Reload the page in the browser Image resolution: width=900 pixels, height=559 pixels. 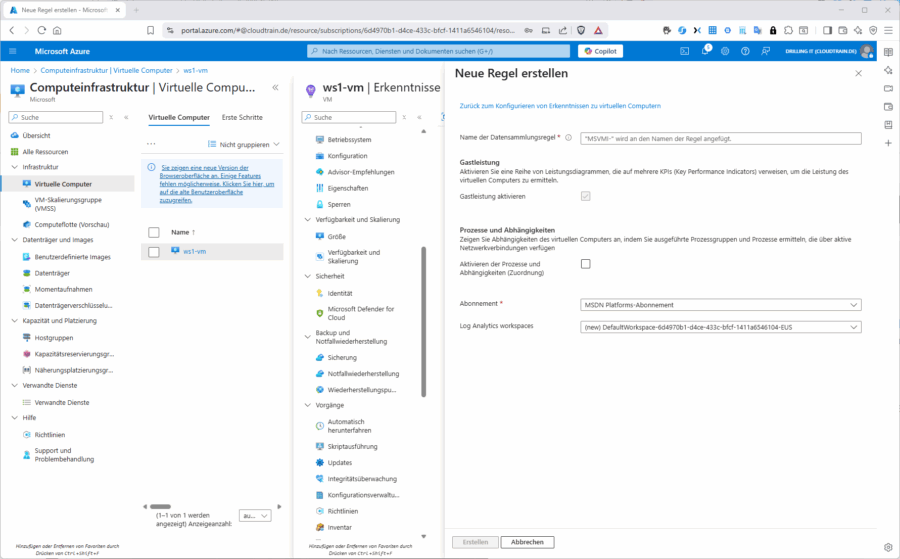coord(41,30)
